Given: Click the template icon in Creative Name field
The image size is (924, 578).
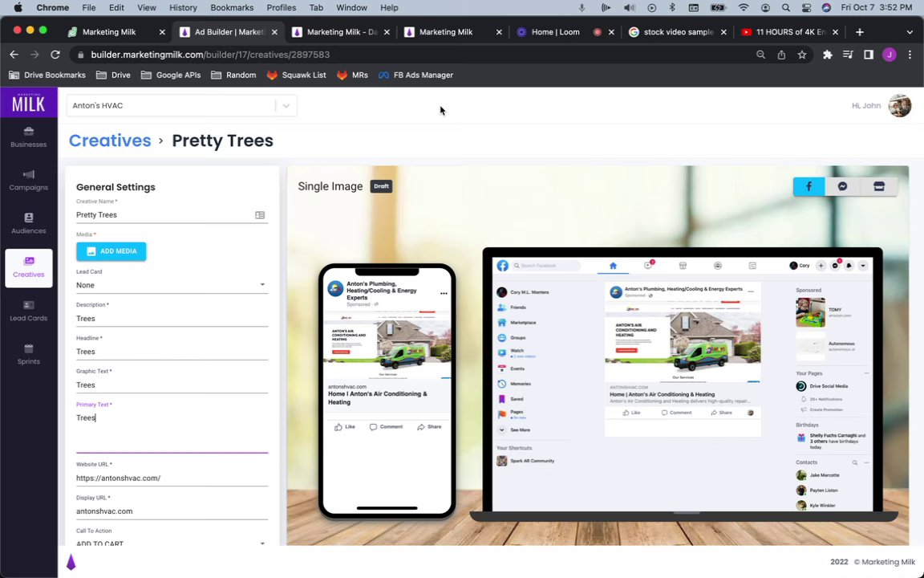Looking at the screenshot, I should [260, 215].
